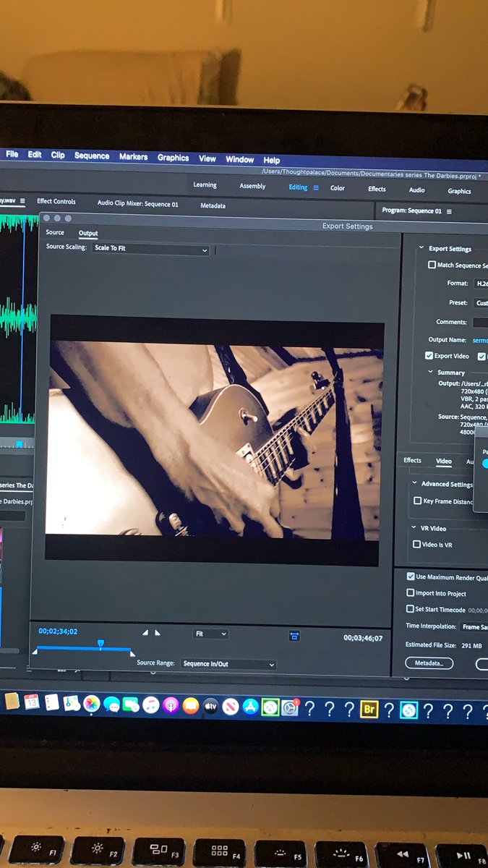488x868 pixels.
Task: Open App Store from the dock
Action: 251,707
